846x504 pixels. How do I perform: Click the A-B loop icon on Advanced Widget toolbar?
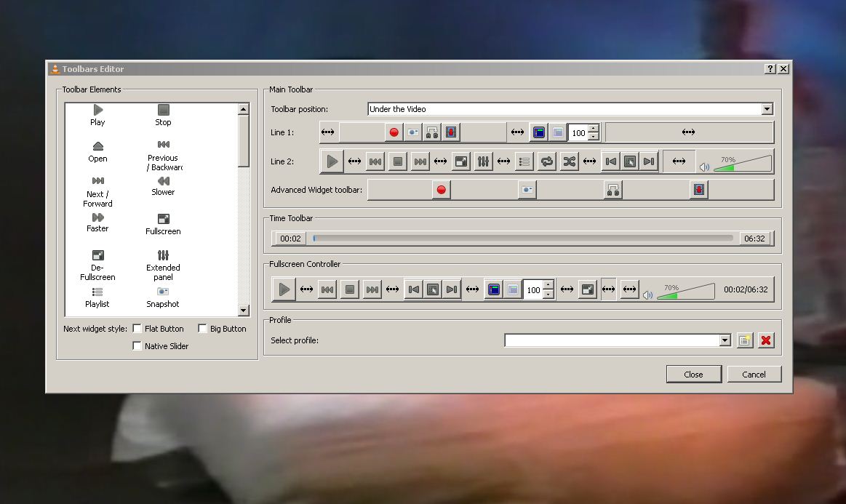point(612,189)
